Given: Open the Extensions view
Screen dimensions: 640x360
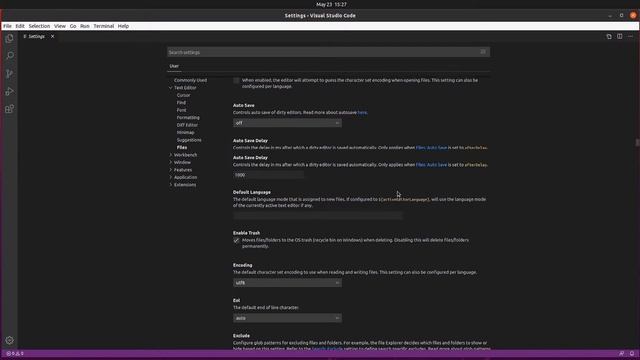Looking at the screenshot, I should point(9,109).
